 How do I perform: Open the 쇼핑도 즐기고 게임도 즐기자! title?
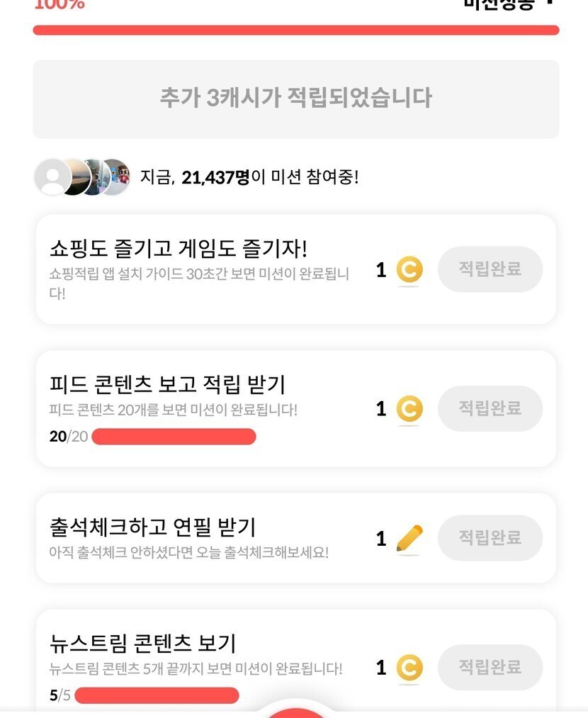click(x=179, y=249)
